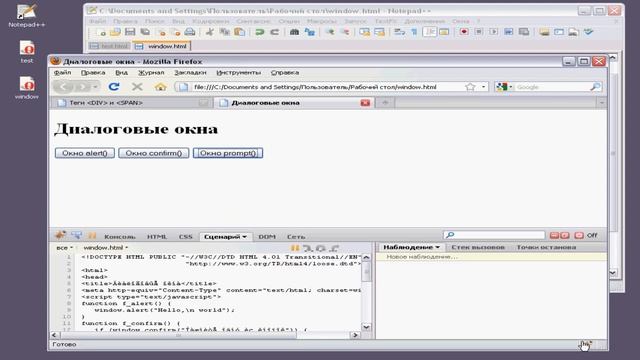640x360 pixels.
Task: Click the Firefox forward arrow button
Action: point(82,87)
